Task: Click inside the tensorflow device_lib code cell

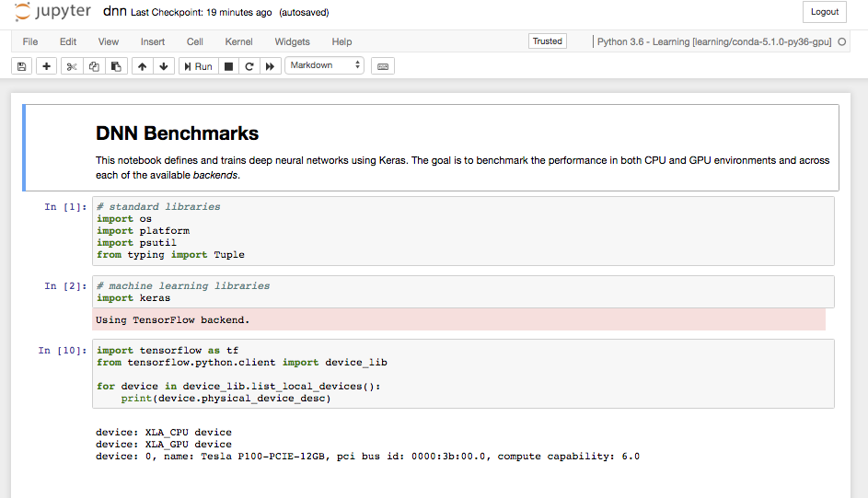Action: pos(463,374)
